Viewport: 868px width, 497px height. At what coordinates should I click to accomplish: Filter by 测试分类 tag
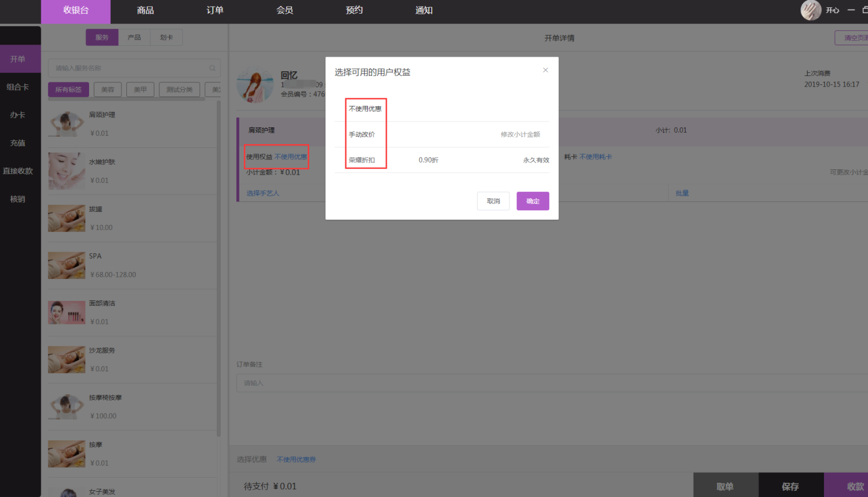tap(180, 90)
